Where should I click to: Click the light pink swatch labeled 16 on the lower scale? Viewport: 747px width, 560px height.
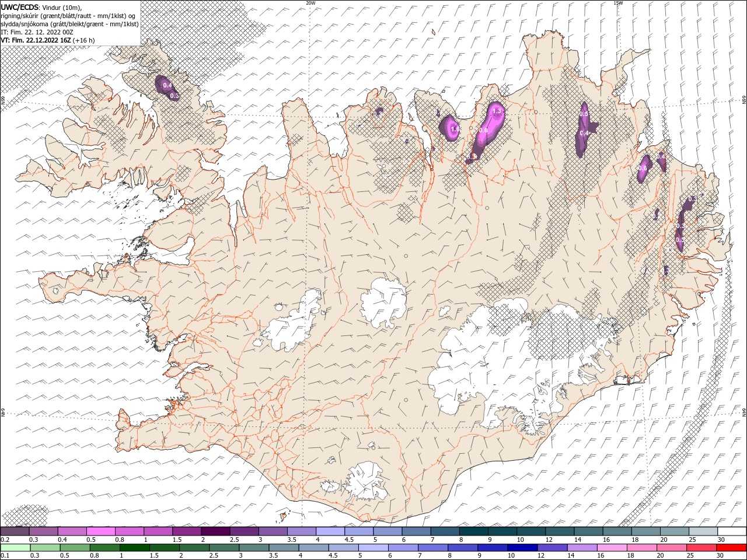click(612, 548)
